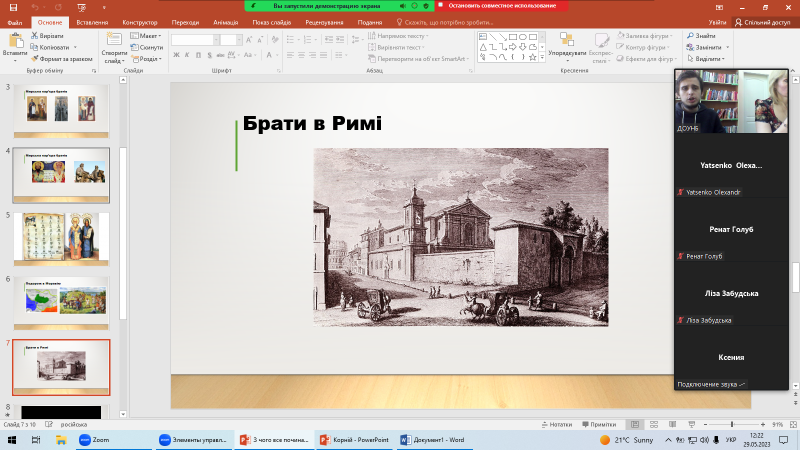The height and width of the screenshot is (450, 800).
Task: Switch to Переходи tab
Action: point(185,22)
